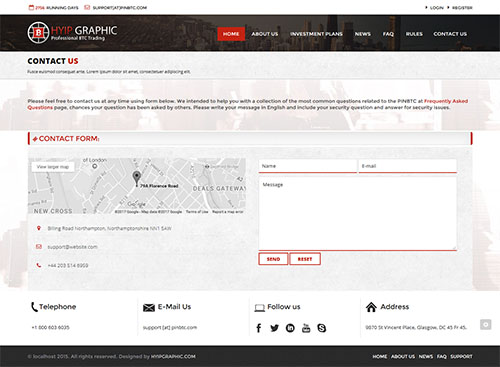
Task: Click the Follow us laptop icon
Action: tap(259, 308)
